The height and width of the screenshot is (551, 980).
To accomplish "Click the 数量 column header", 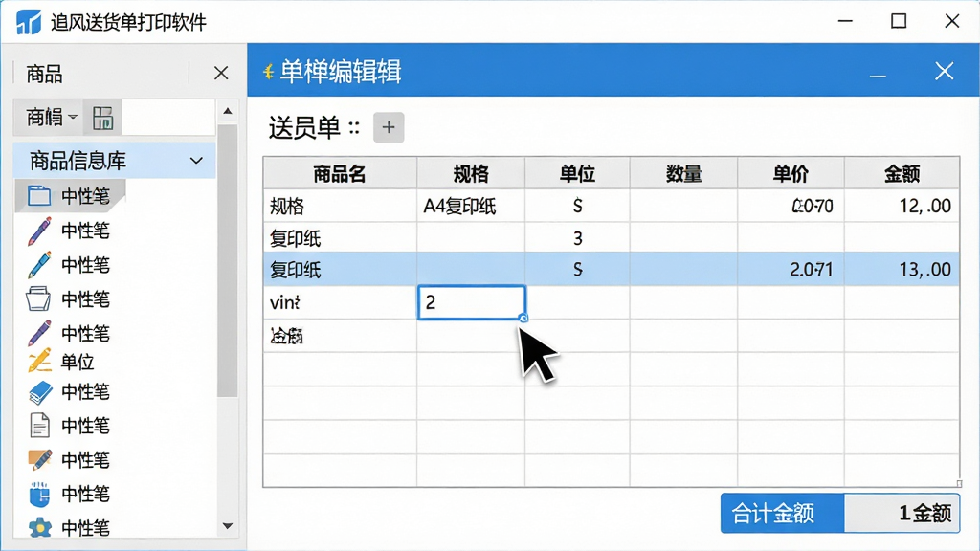I will click(683, 174).
